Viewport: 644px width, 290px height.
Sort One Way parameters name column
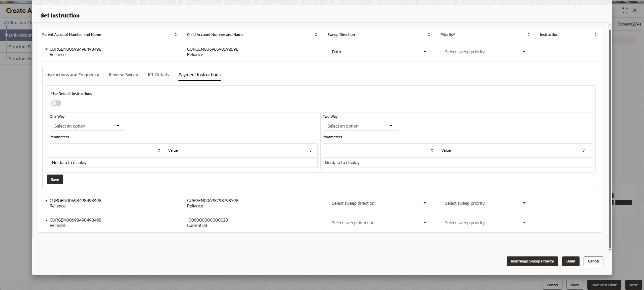[x=159, y=150]
